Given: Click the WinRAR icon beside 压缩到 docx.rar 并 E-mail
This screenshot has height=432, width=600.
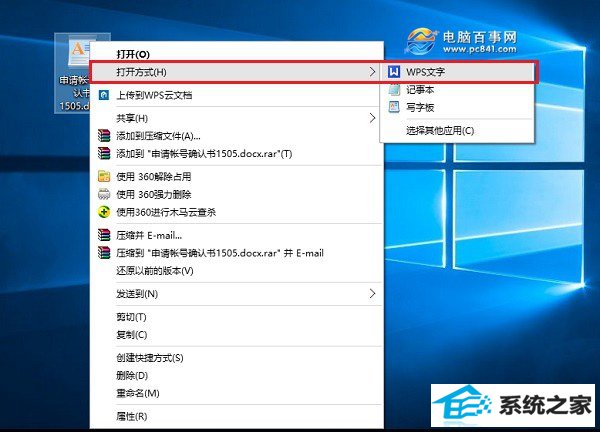Looking at the screenshot, I should point(104,253).
